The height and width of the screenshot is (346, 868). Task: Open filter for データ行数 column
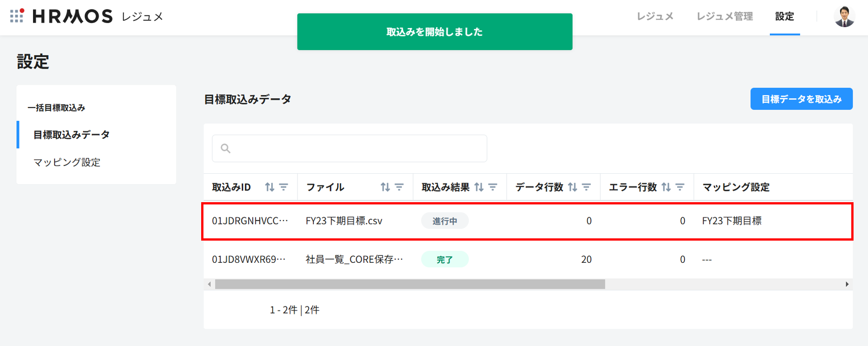pyautogui.click(x=586, y=187)
